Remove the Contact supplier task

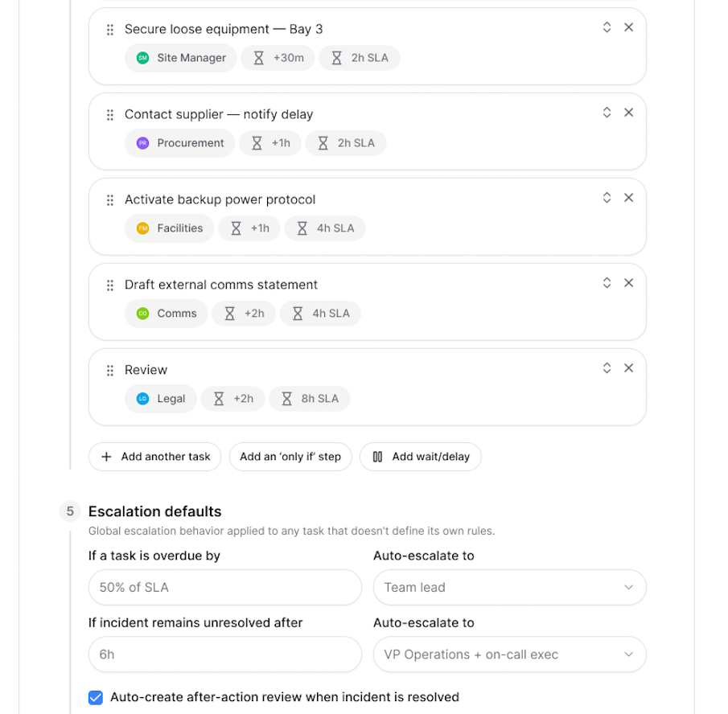coord(628,113)
